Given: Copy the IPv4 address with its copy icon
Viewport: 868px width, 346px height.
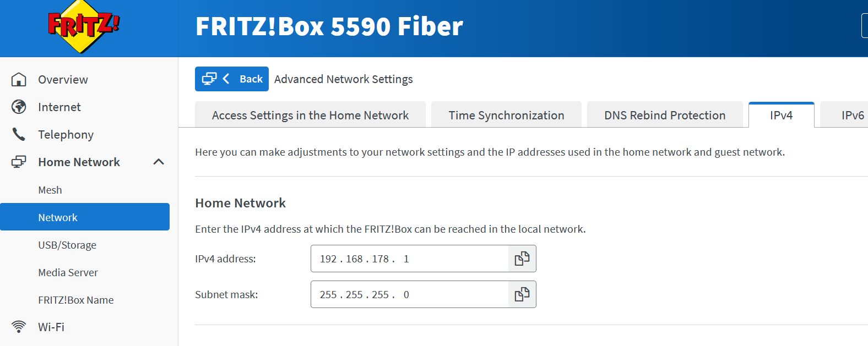Looking at the screenshot, I should pyautogui.click(x=522, y=259).
